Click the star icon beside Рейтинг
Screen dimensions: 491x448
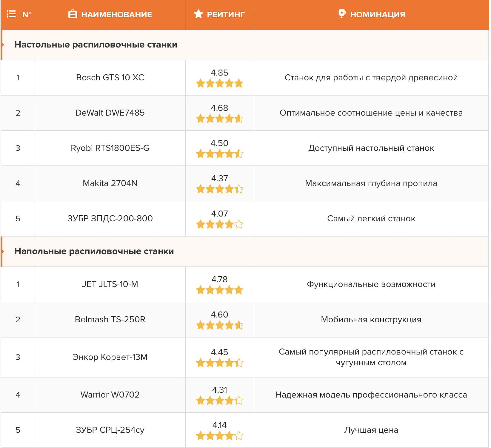click(x=198, y=14)
